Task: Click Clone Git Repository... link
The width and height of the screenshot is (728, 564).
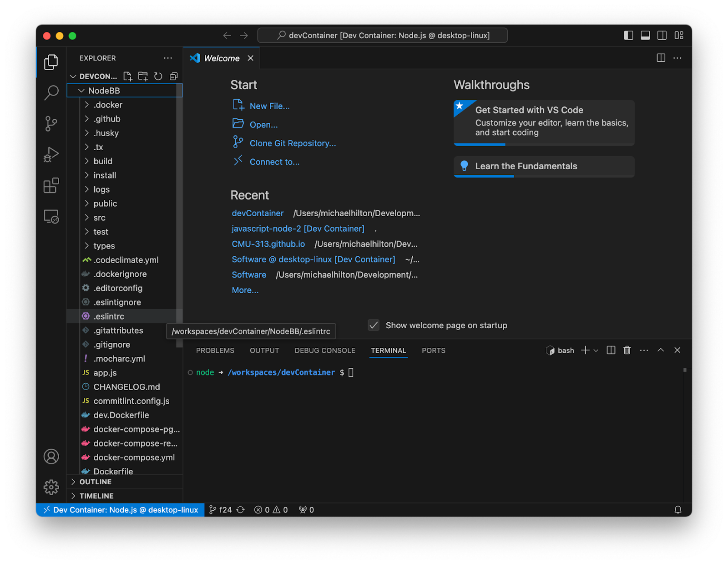Action: pos(293,143)
